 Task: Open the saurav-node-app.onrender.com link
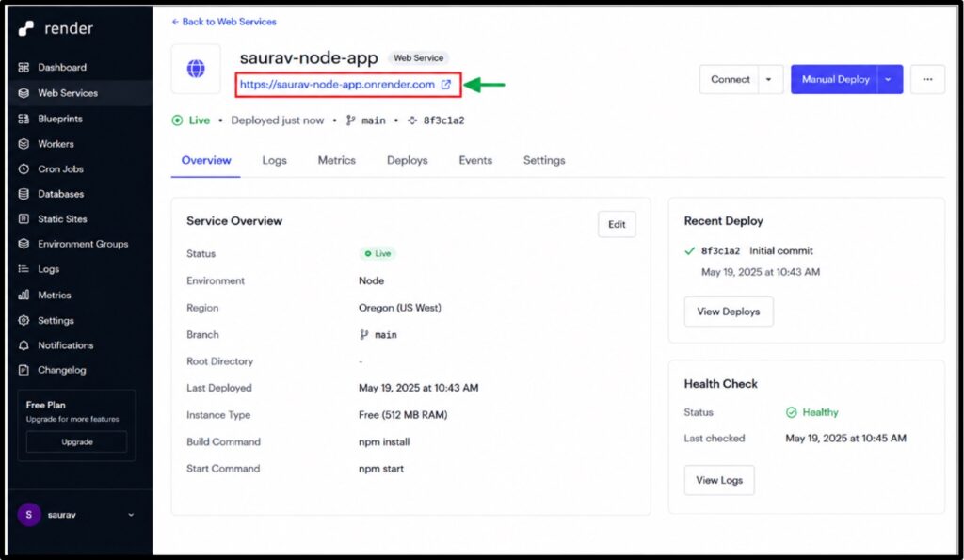pyautogui.click(x=337, y=84)
